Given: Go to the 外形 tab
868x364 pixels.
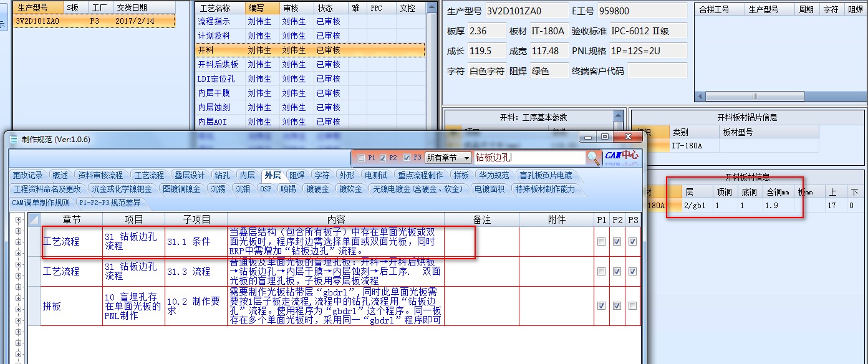Looking at the screenshot, I should 347,176.
